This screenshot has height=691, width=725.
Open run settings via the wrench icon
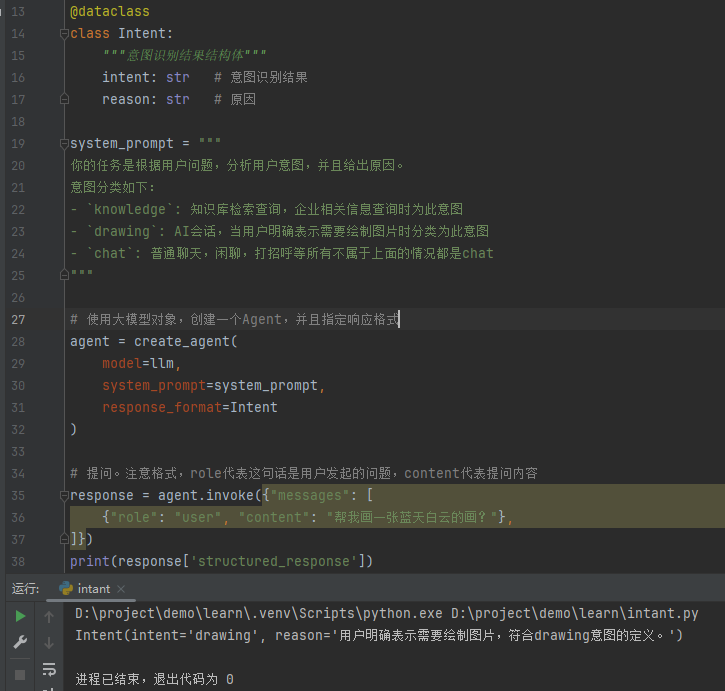point(20,642)
